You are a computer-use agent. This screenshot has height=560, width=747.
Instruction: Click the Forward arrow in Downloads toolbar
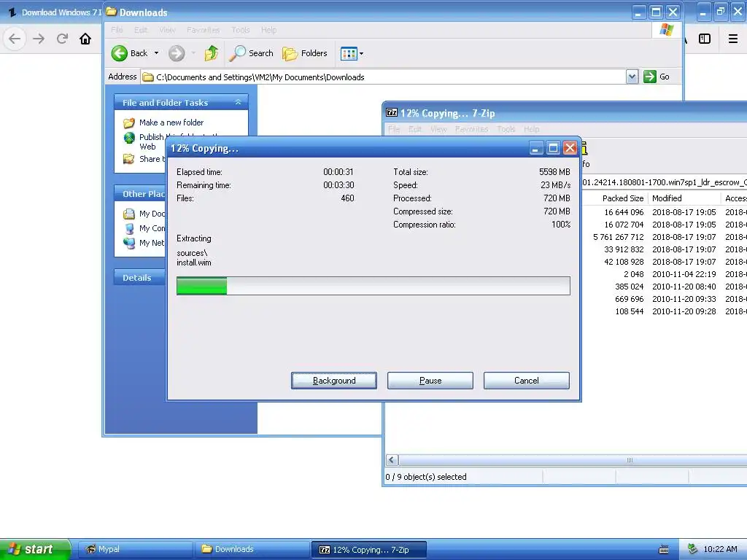coord(177,53)
